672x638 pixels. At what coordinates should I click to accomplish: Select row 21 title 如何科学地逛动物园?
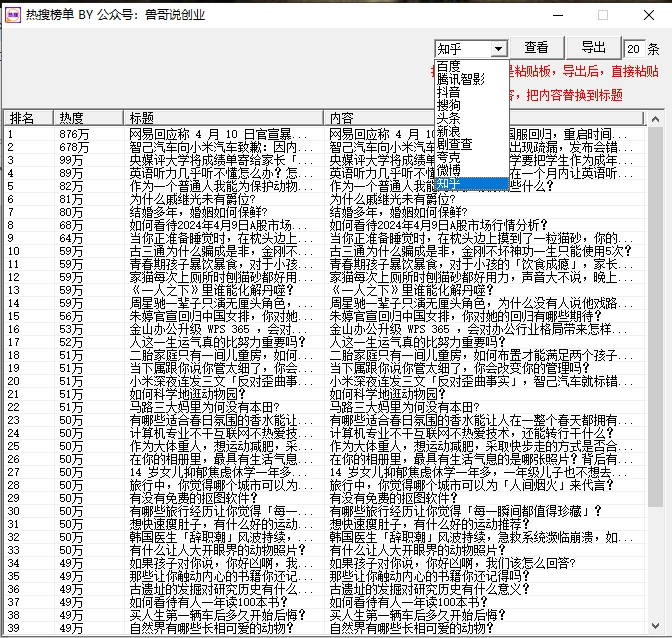[x=187, y=395]
